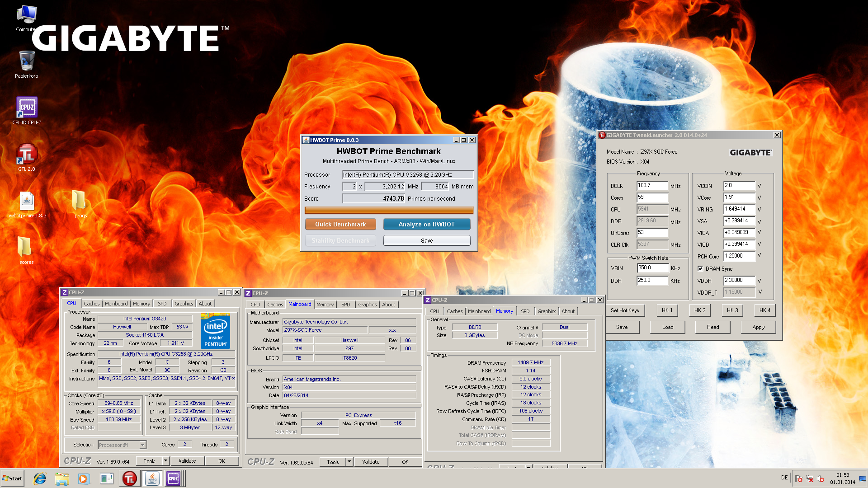The height and width of the screenshot is (488, 868).
Task: Open Windows Explorer folder taskbar icon
Action: point(62,479)
